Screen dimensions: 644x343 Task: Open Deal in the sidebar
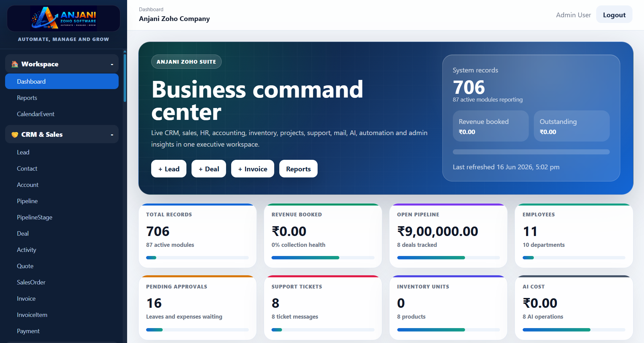pos(62,234)
